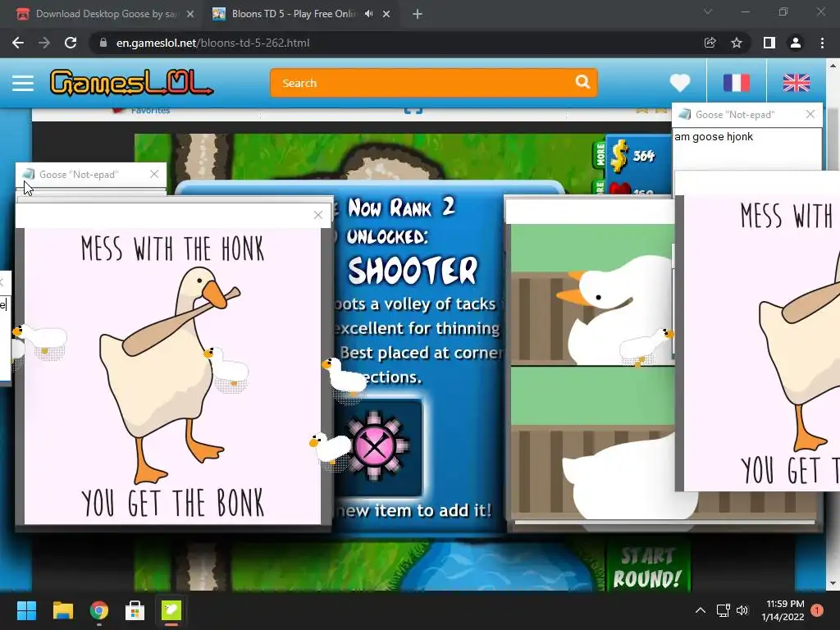
Task: Open Windows Start menu
Action: 26,610
